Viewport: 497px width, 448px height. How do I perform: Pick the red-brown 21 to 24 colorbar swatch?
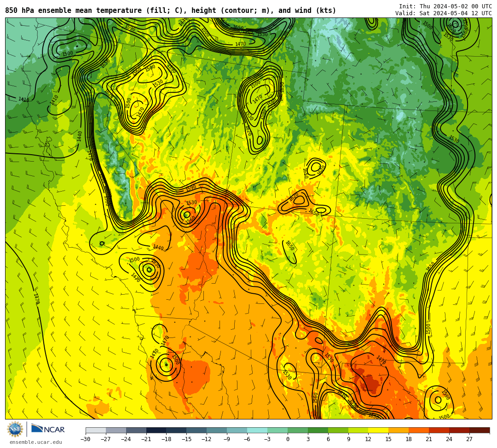(x=439, y=430)
